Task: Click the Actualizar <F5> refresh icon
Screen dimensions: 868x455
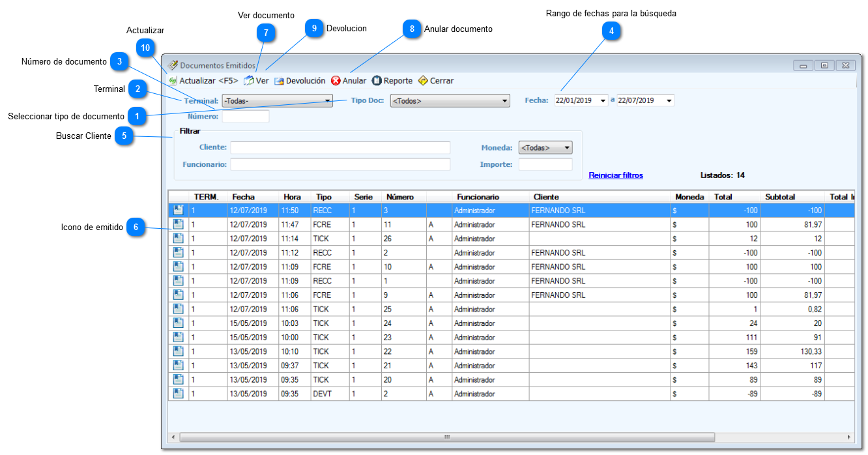Action: (173, 81)
